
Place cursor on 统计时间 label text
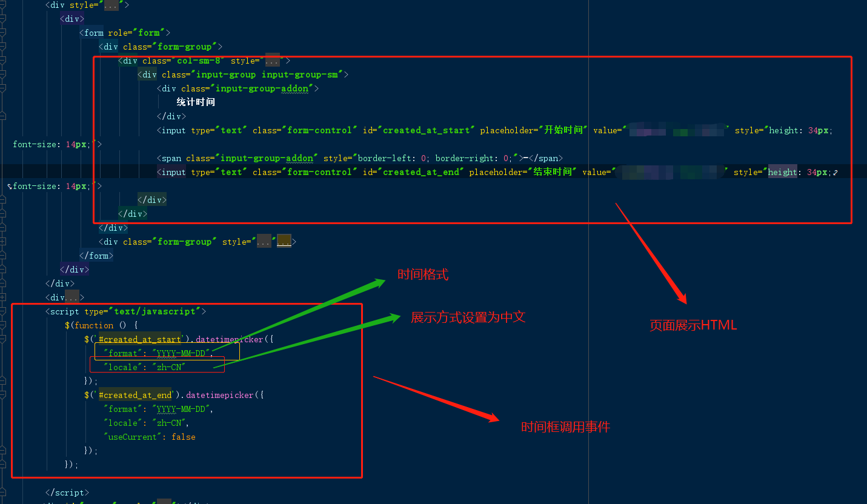click(x=196, y=102)
